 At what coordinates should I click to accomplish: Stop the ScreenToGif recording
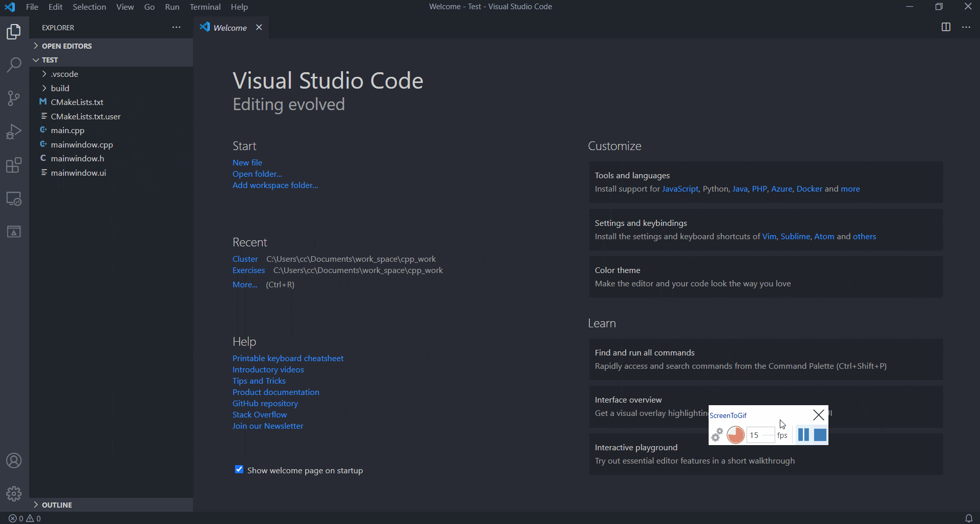[x=820, y=435]
